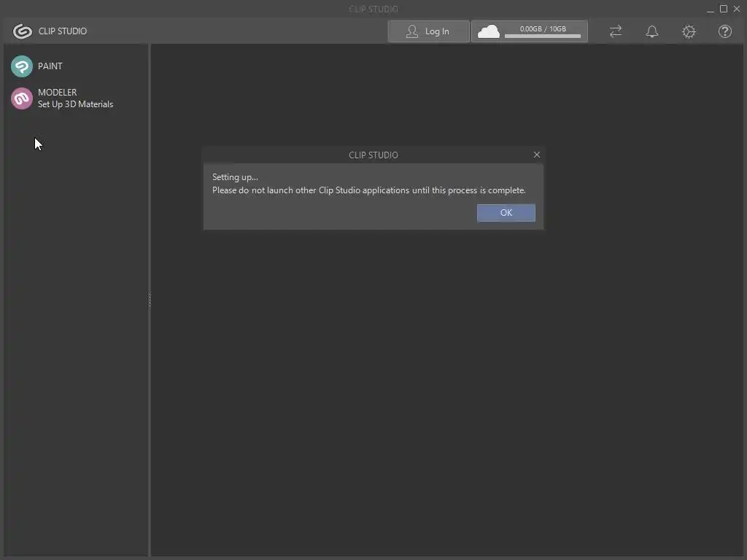The width and height of the screenshot is (747, 560).
Task: Click the Clip Studio logo icon
Action: (22, 31)
